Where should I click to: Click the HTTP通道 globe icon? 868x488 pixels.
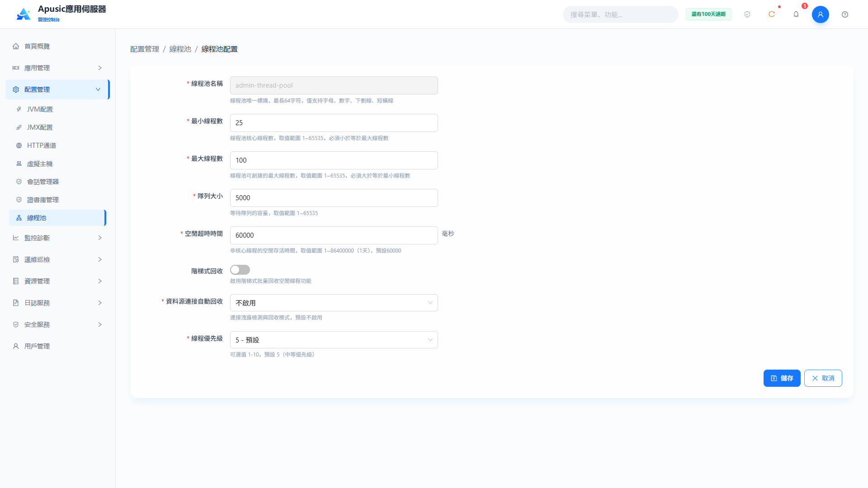(19, 145)
